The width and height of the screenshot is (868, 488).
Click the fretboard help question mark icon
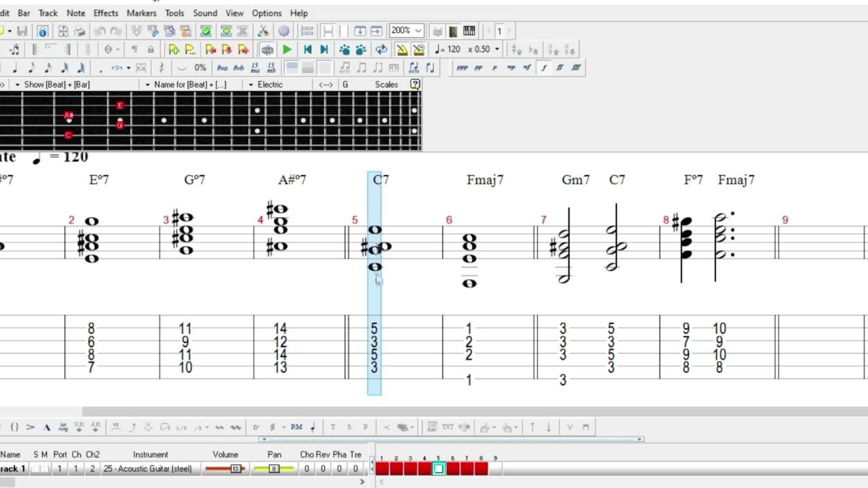pos(415,84)
